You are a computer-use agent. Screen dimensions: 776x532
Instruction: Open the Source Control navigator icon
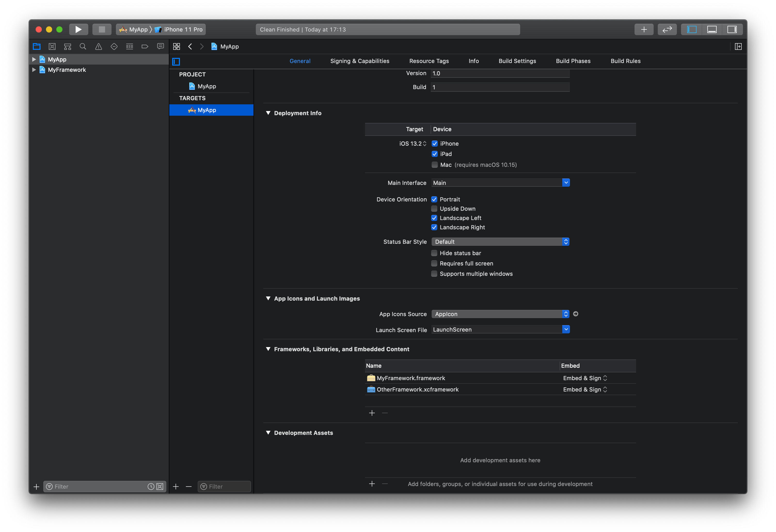coord(52,46)
